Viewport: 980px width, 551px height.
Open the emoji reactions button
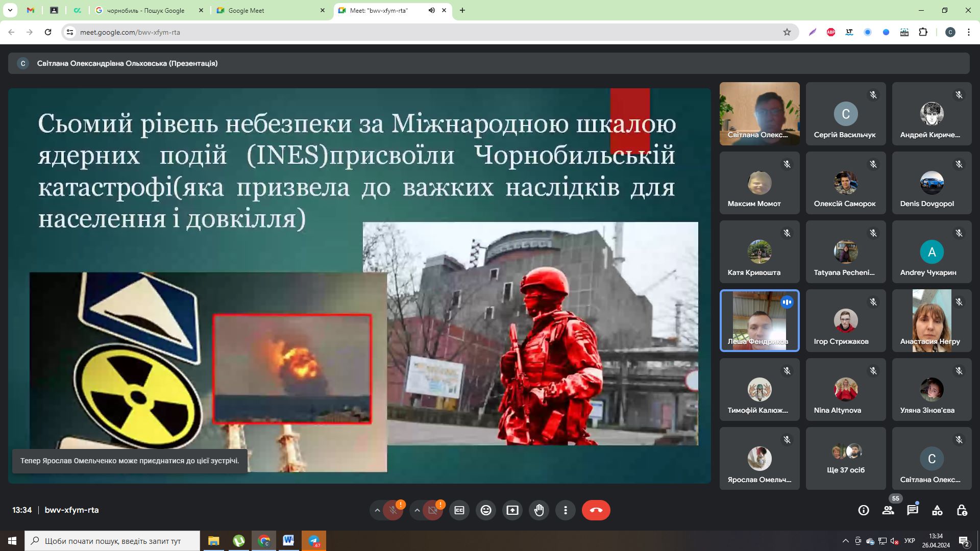point(486,510)
